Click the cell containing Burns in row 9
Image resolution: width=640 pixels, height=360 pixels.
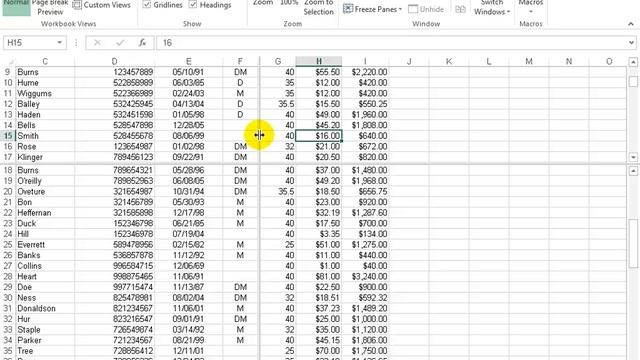pos(45,72)
